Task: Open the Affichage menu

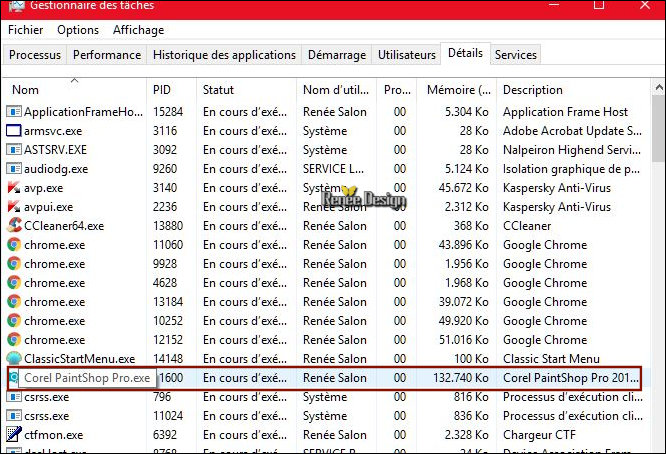Action: coord(138,30)
